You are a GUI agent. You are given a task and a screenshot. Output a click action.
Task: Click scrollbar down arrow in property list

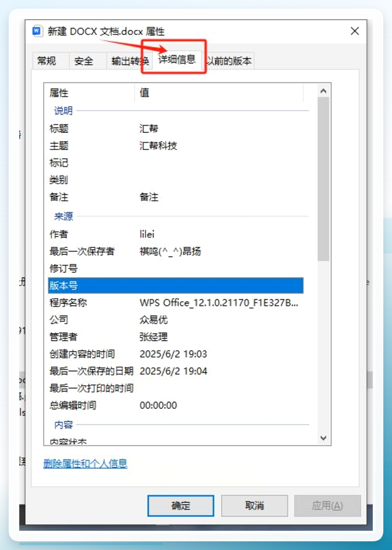[x=323, y=438]
